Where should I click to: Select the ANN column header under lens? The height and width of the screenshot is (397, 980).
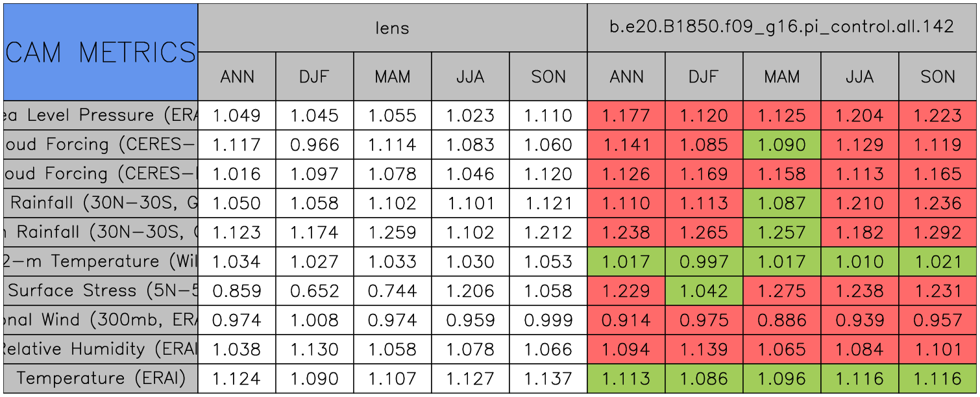[x=237, y=77]
